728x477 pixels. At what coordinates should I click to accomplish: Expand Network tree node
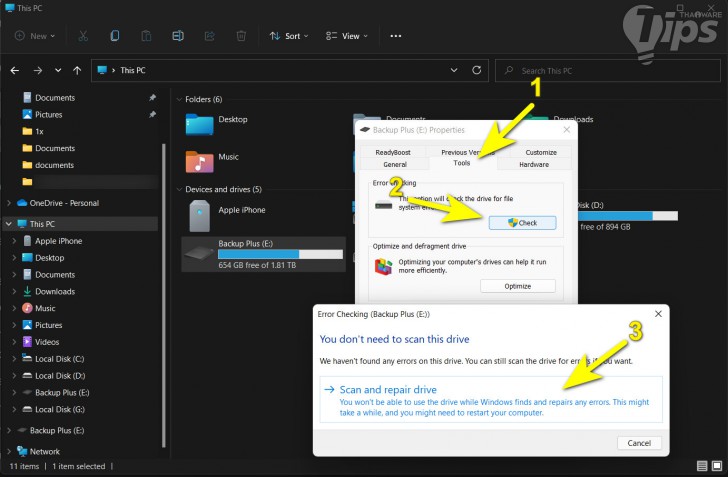coord(9,451)
